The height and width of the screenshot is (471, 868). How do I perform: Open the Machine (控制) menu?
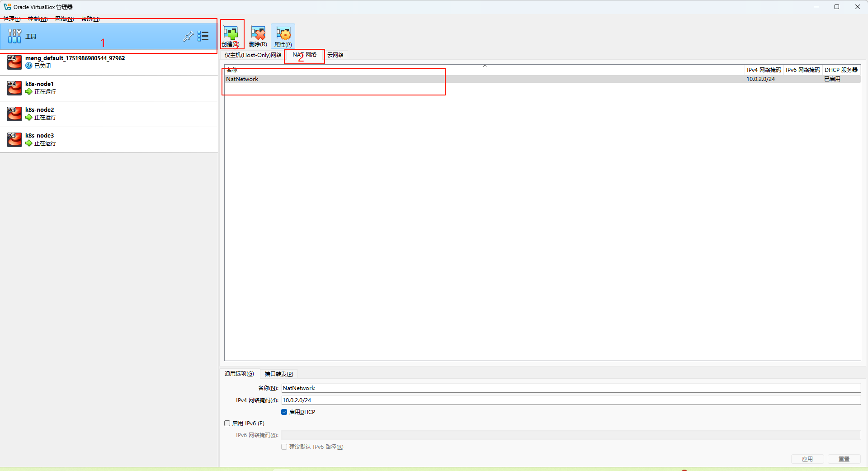click(x=38, y=19)
